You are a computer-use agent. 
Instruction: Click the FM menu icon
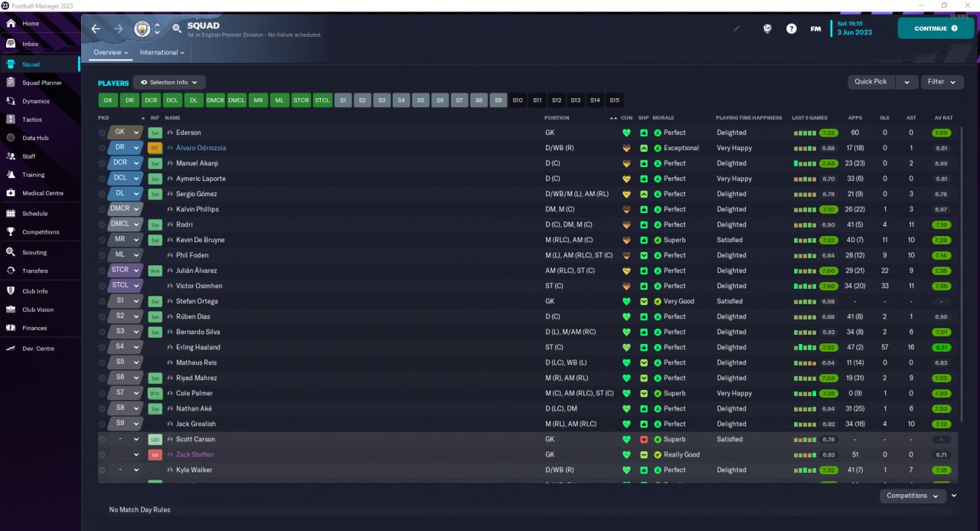(x=816, y=28)
